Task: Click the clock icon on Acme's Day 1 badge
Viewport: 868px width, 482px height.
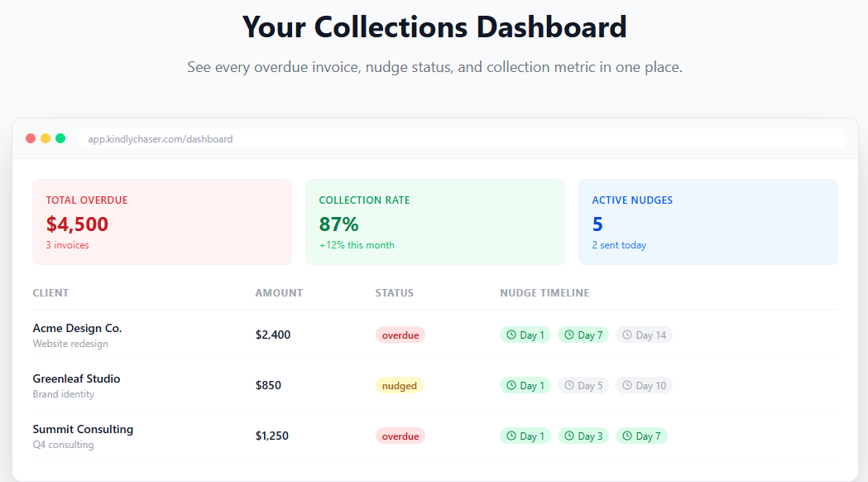Action: pos(511,335)
